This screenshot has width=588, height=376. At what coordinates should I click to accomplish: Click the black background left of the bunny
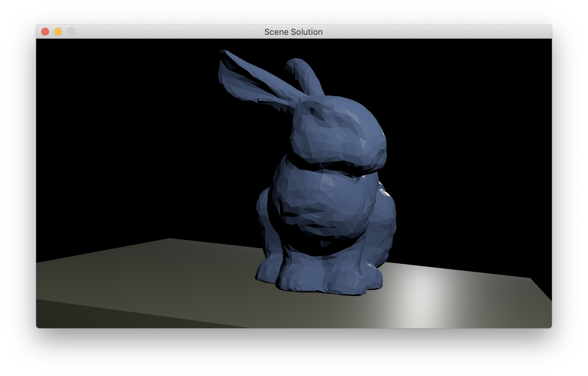[129, 145]
